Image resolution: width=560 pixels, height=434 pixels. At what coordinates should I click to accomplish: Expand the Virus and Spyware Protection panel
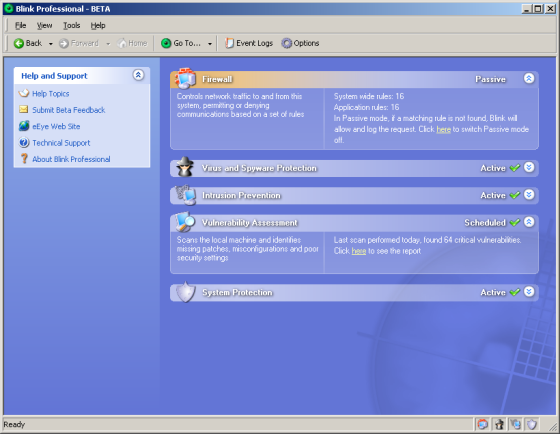tap(529, 167)
